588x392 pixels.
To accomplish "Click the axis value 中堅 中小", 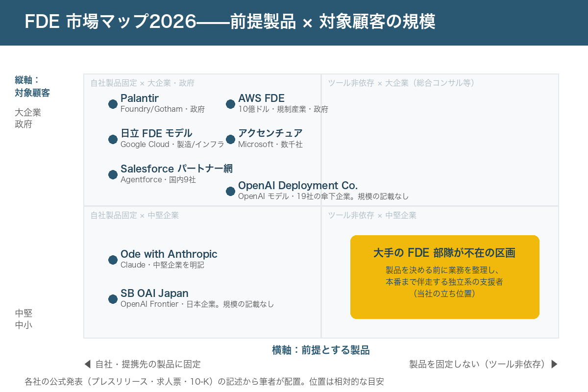I will 24,319.
